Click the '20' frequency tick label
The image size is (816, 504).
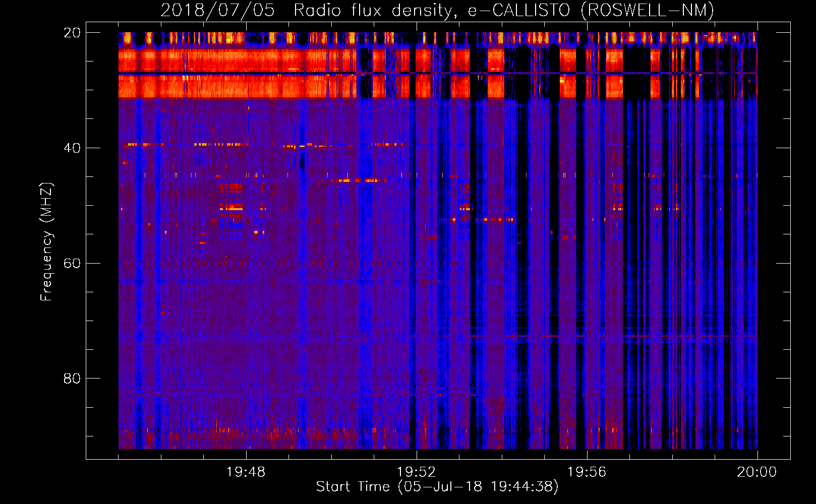[x=72, y=33]
